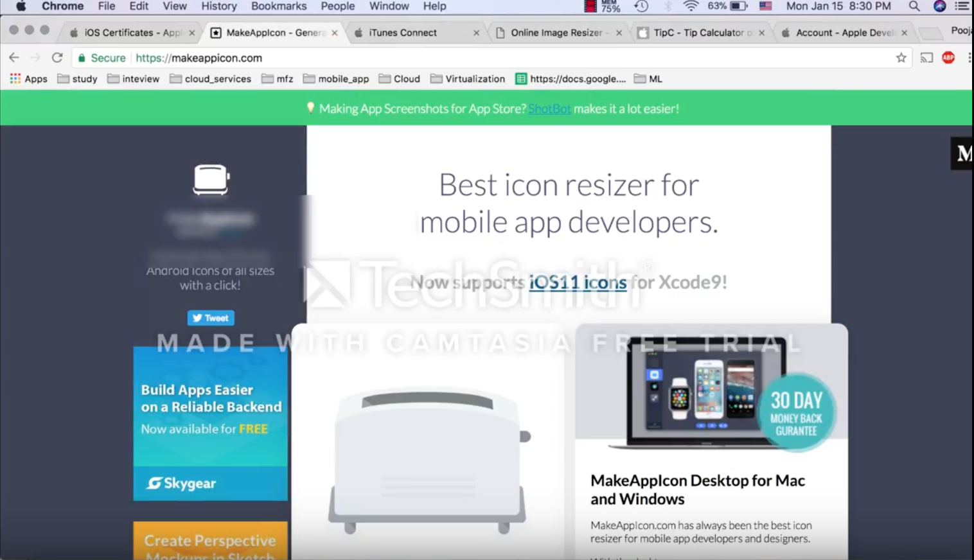This screenshot has width=974, height=560.
Task: Click the browser back arrow
Action: (x=14, y=58)
